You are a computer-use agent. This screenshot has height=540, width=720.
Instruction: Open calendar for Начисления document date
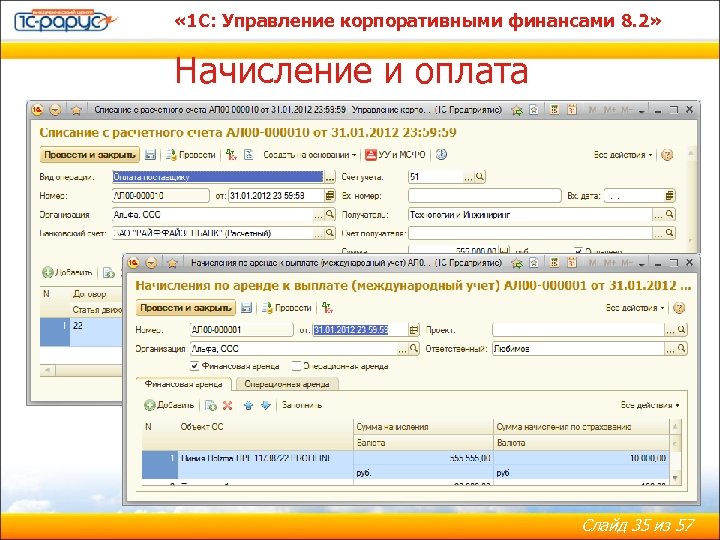tap(414, 330)
